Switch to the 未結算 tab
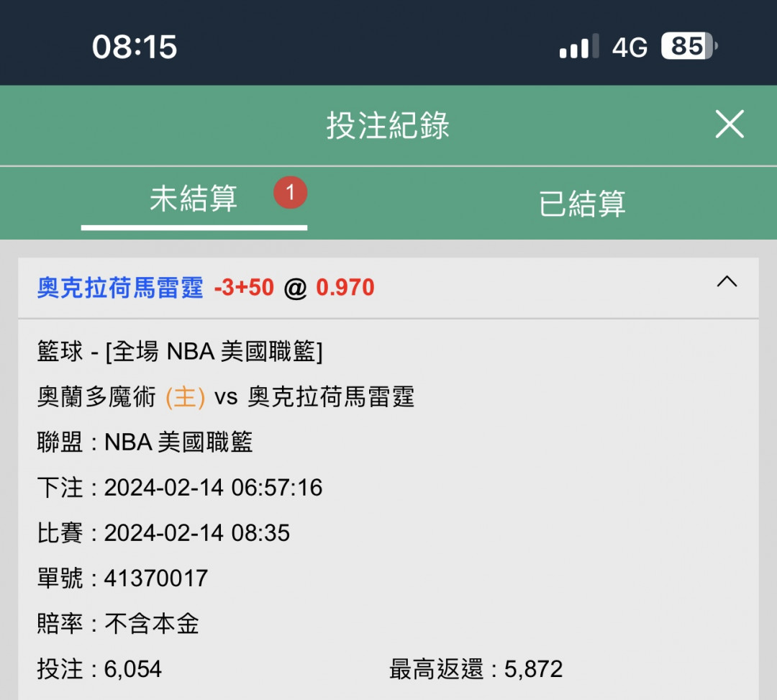 [x=194, y=199]
